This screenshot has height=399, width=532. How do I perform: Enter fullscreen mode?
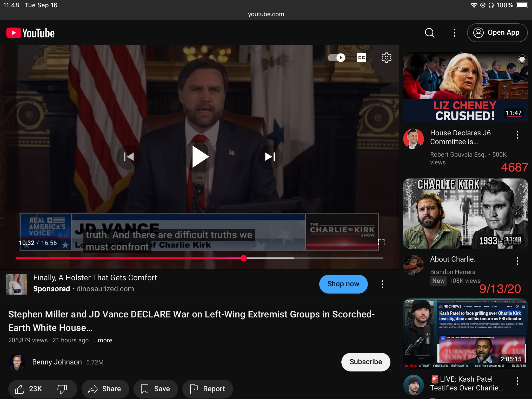point(381,242)
